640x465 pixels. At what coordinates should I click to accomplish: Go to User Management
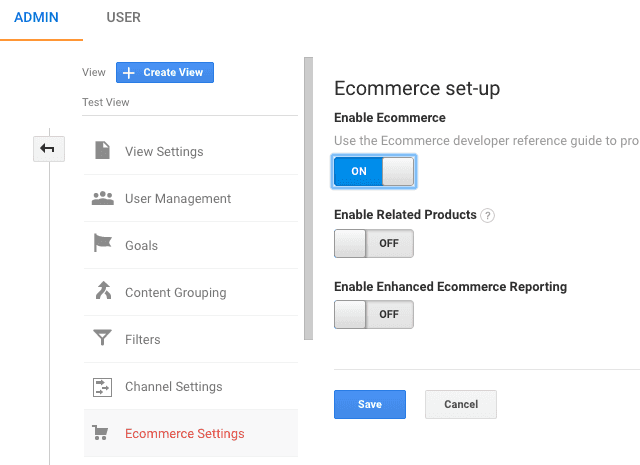click(191, 198)
